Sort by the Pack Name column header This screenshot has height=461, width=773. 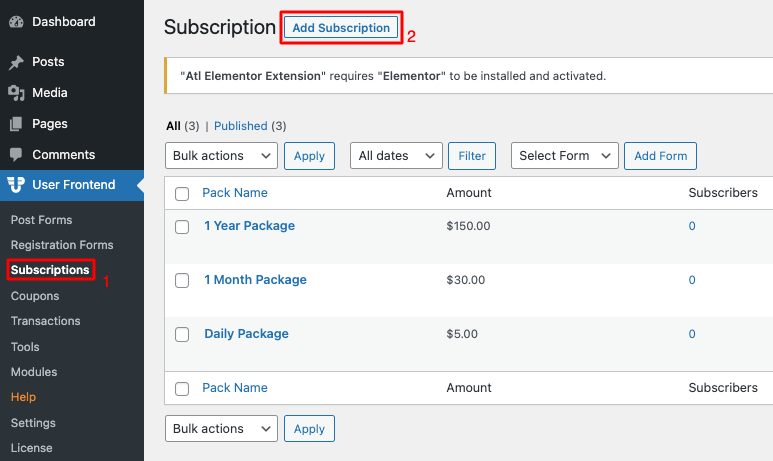pos(235,193)
